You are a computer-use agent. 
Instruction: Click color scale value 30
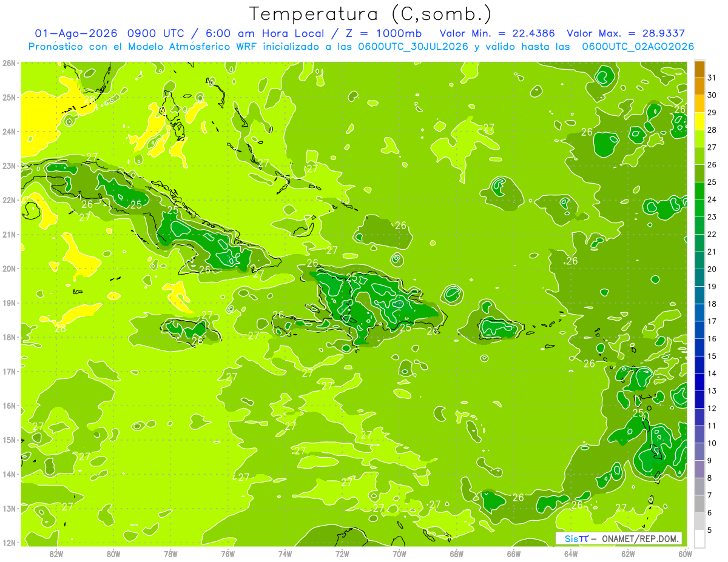[x=712, y=95]
